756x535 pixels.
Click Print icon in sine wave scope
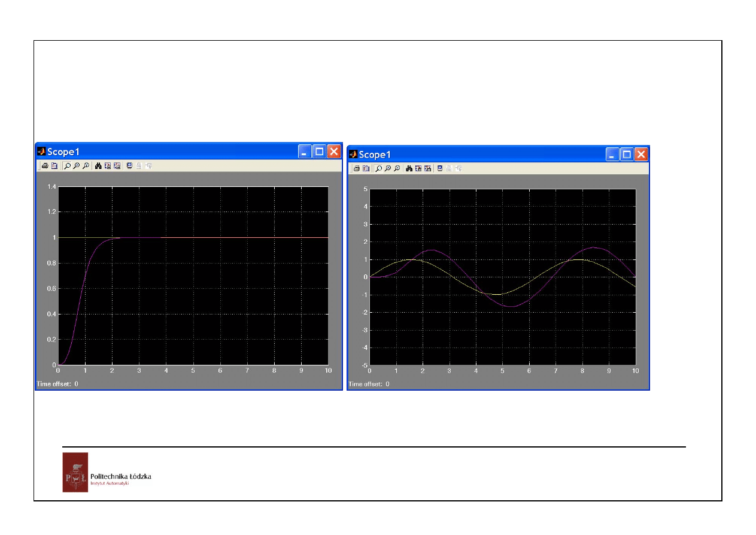pyautogui.click(x=356, y=169)
